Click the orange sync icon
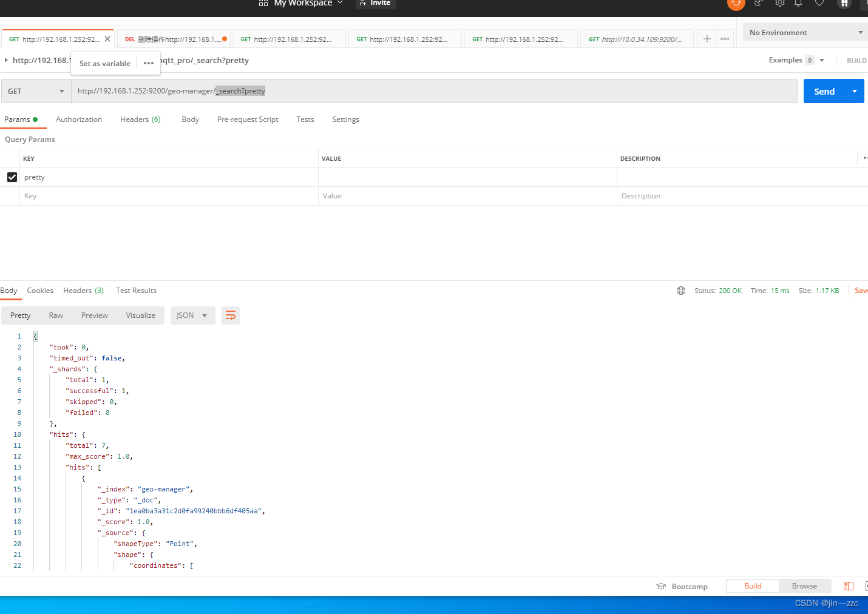Image resolution: width=868 pixels, height=614 pixels. pyautogui.click(x=736, y=3)
